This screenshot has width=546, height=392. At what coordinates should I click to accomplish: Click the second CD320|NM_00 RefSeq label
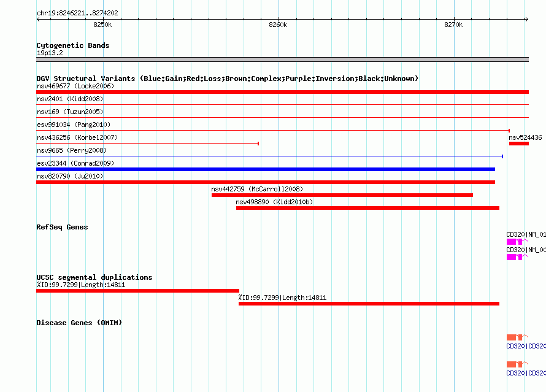(x=526, y=250)
